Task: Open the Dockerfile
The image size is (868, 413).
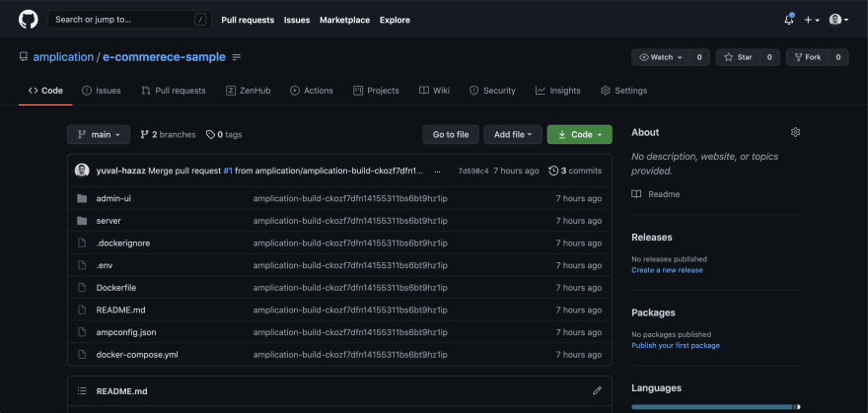Action: point(116,288)
